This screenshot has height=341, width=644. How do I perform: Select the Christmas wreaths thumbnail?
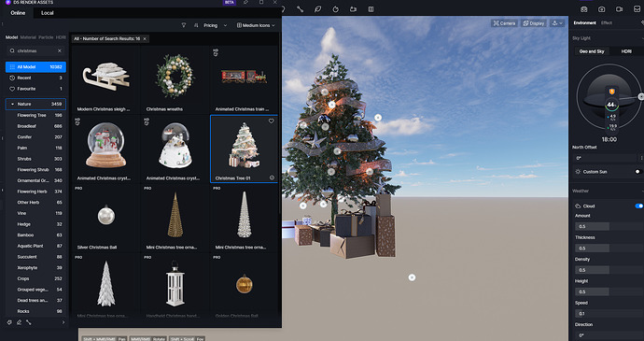(x=175, y=79)
